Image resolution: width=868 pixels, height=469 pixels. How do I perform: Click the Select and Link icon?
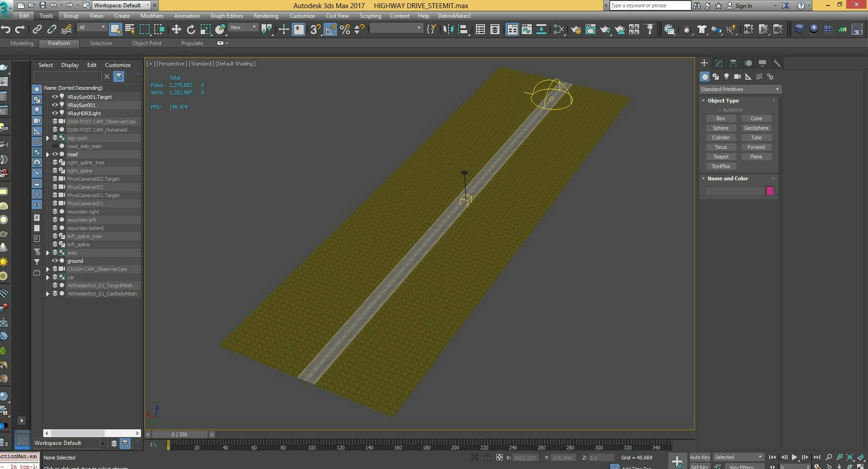(37, 30)
